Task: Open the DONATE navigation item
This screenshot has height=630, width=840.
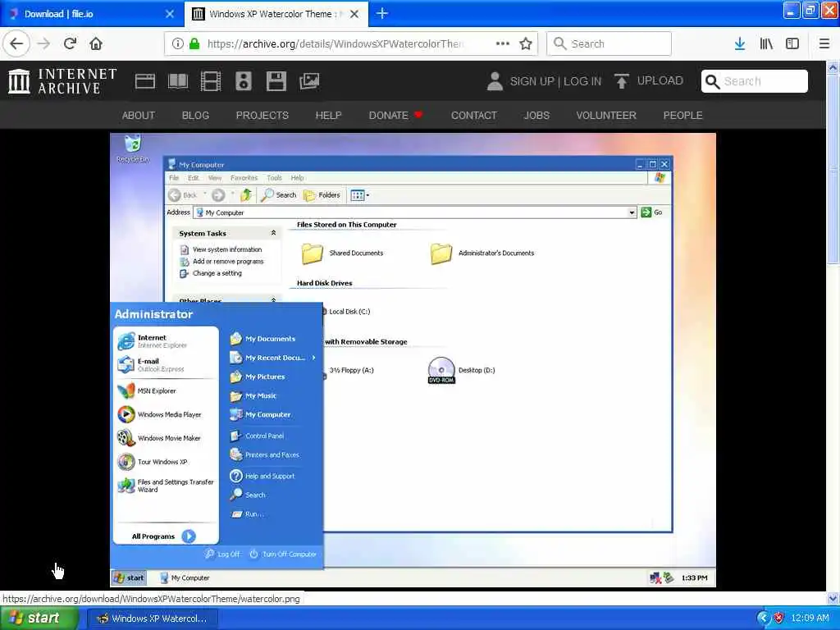Action: click(x=395, y=115)
